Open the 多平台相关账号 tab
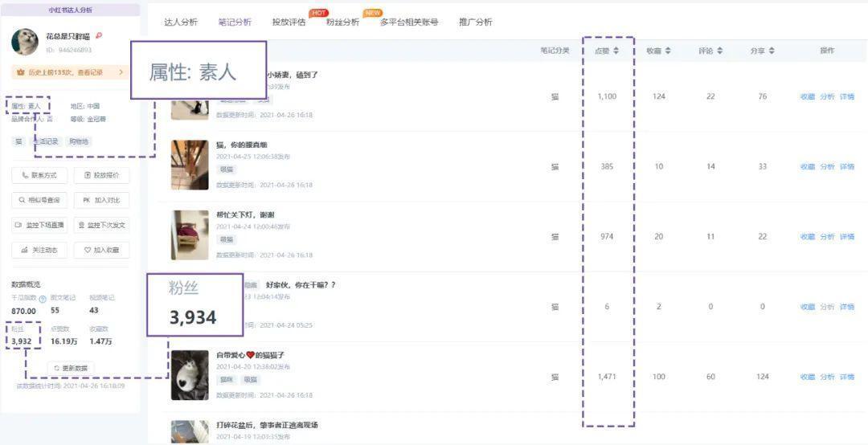This screenshot has width=868, height=445. coord(409,22)
